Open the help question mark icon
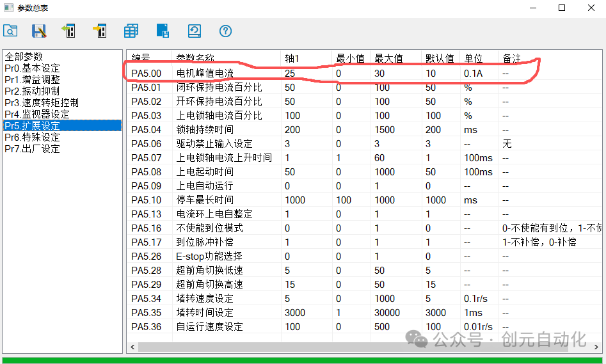606x364 pixels. tap(225, 31)
